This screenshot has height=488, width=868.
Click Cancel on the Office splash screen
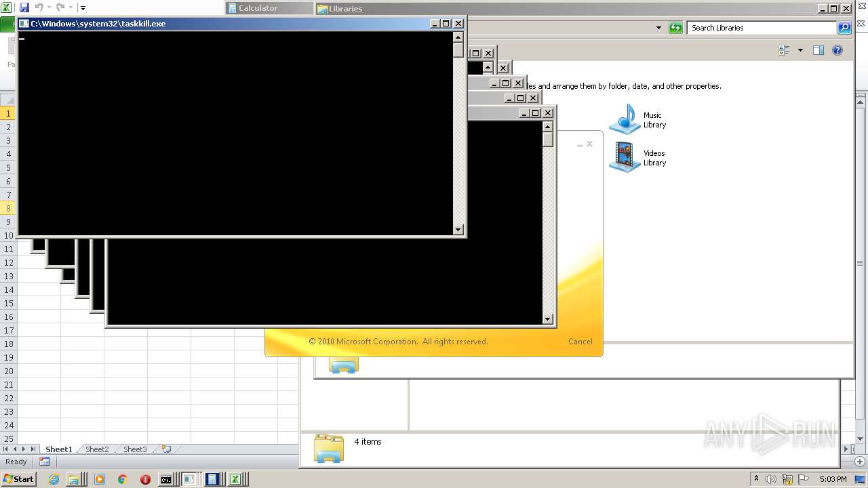[580, 342]
